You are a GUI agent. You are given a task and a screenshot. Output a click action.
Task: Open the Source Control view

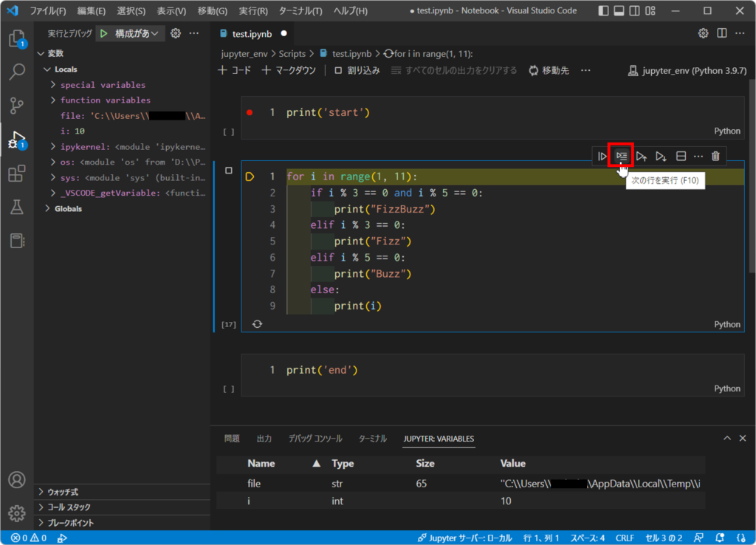[17, 106]
